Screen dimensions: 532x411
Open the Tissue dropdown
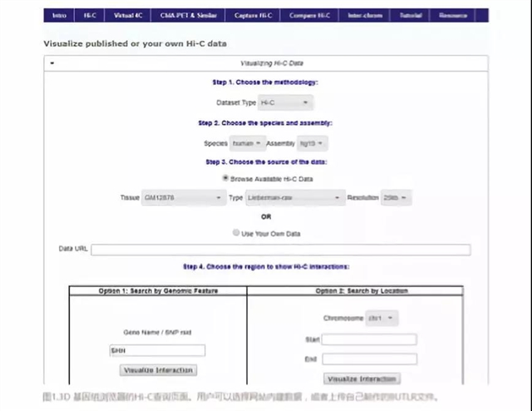tap(184, 198)
